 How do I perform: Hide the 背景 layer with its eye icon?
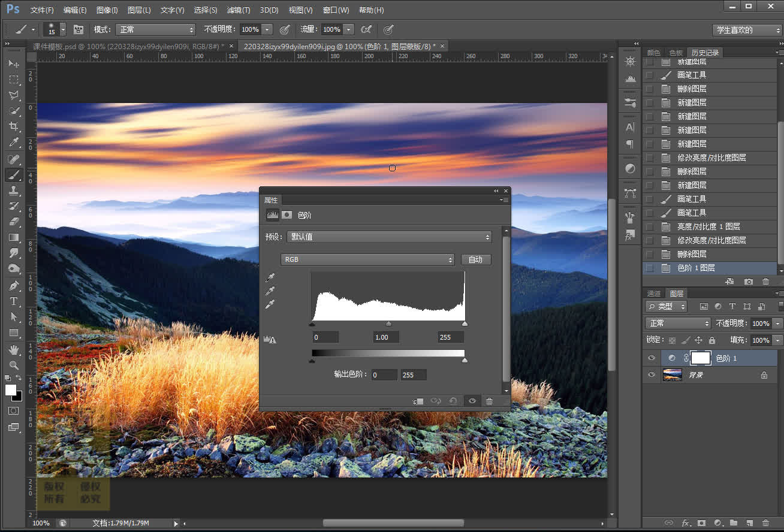tap(652, 375)
